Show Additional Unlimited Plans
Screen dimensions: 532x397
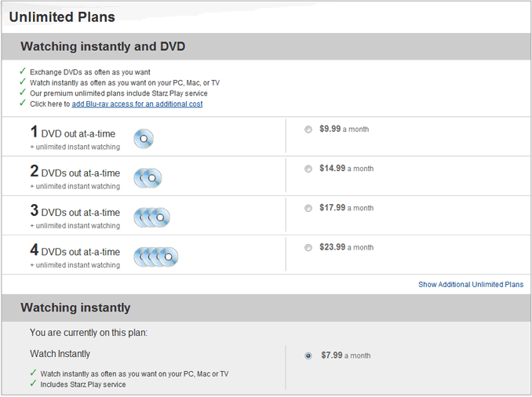click(x=471, y=284)
